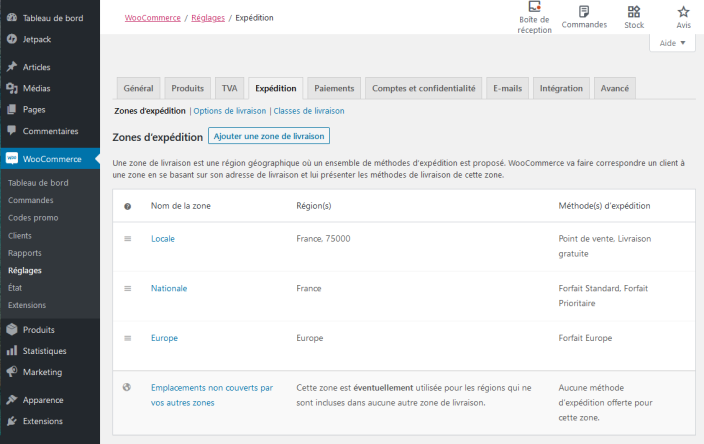
Task: Open Clients submenu item
Action: (x=20, y=236)
